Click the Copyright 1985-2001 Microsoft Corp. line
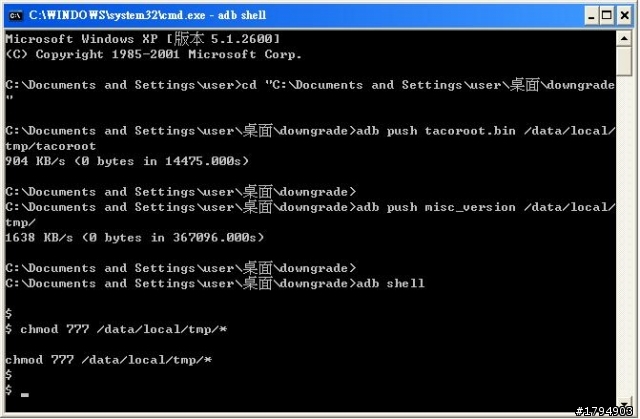The height and width of the screenshot is (419, 640). click(153, 54)
